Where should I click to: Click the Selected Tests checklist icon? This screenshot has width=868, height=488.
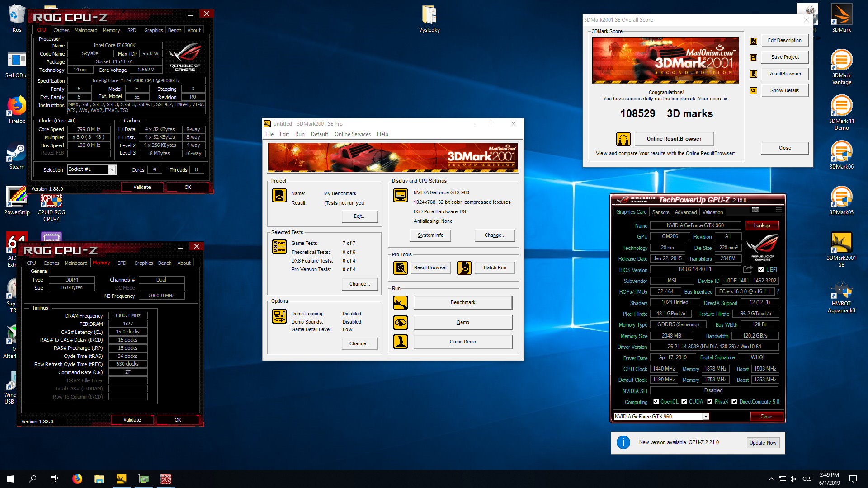tap(279, 247)
